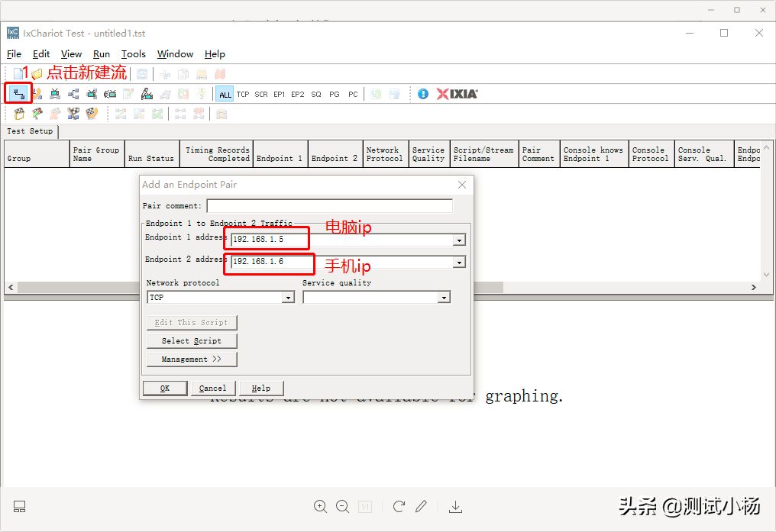Click the Help button in the dialog
The height and width of the screenshot is (532, 776).
[260, 388]
